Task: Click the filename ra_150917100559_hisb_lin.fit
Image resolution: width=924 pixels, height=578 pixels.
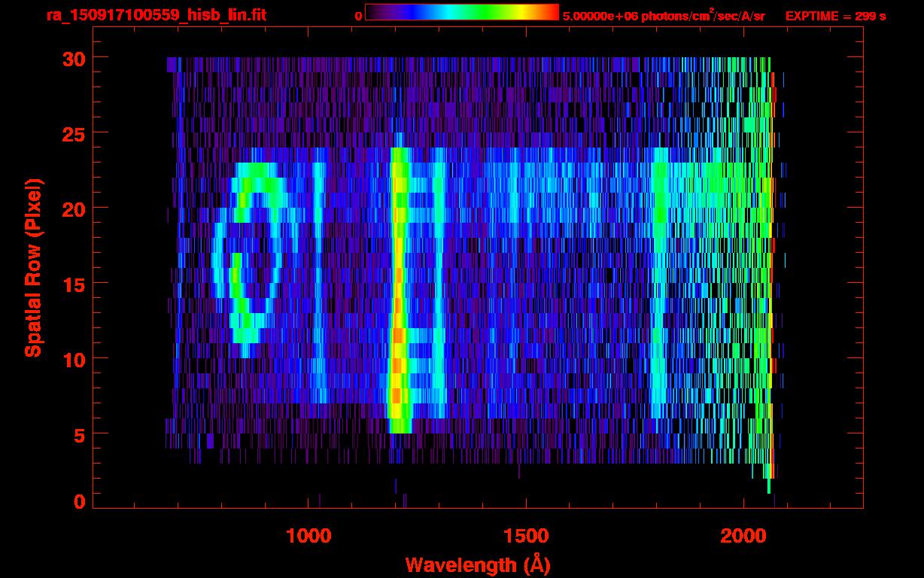Action: [156, 15]
